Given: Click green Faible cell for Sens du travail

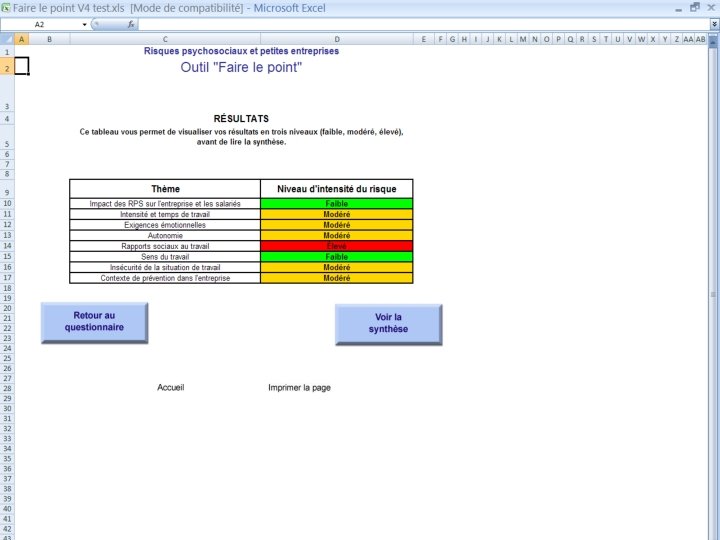Looking at the screenshot, I should (337, 256).
